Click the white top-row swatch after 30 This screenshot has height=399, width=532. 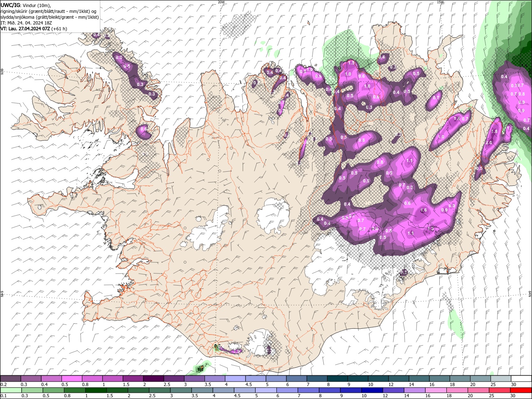[x=521, y=379]
